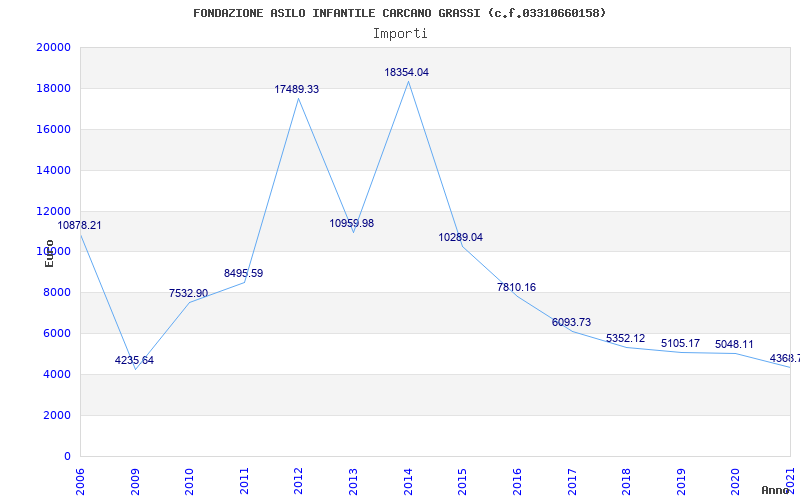Select data label 6093.73
800x500 pixels.
coord(571,322)
